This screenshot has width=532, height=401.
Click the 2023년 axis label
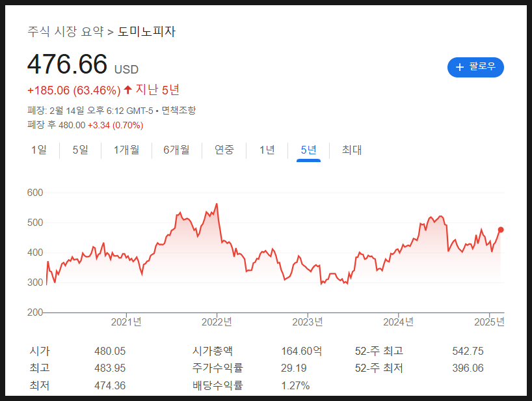(308, 322)
